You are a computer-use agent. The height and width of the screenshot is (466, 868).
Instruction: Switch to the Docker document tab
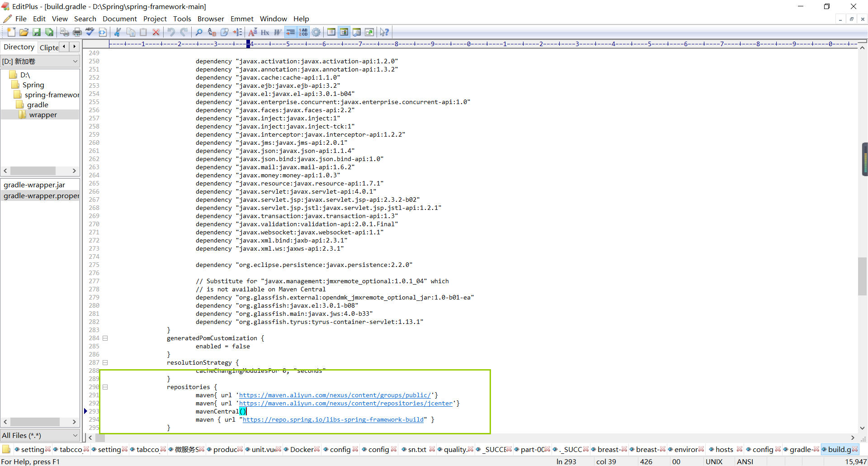(302, 449)
